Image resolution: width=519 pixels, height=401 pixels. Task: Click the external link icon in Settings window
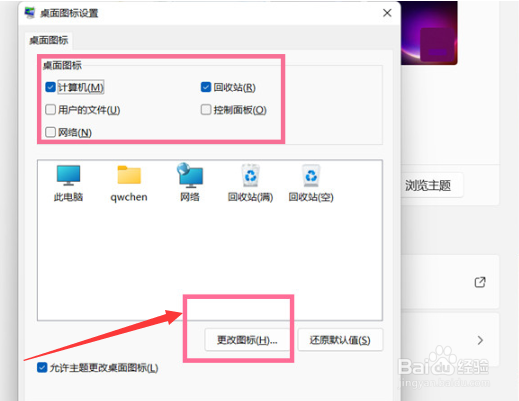(480, 282)
